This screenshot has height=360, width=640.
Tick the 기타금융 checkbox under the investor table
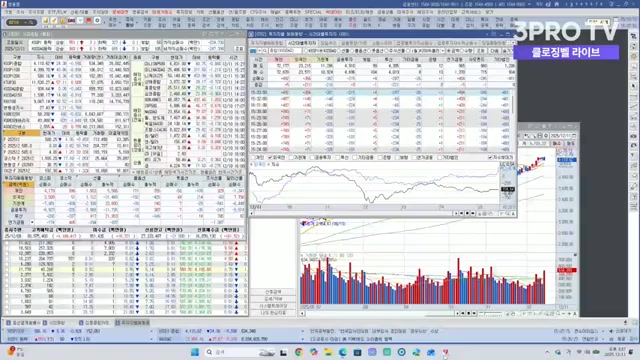(356, 157)
